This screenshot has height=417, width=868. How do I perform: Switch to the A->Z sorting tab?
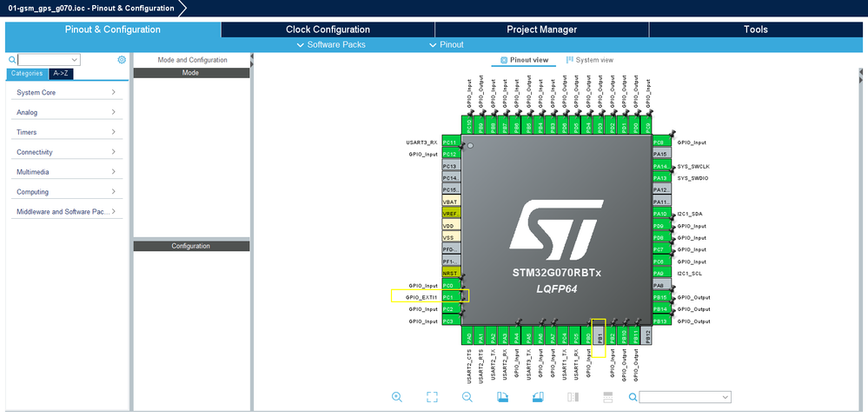tap(61, 74)
